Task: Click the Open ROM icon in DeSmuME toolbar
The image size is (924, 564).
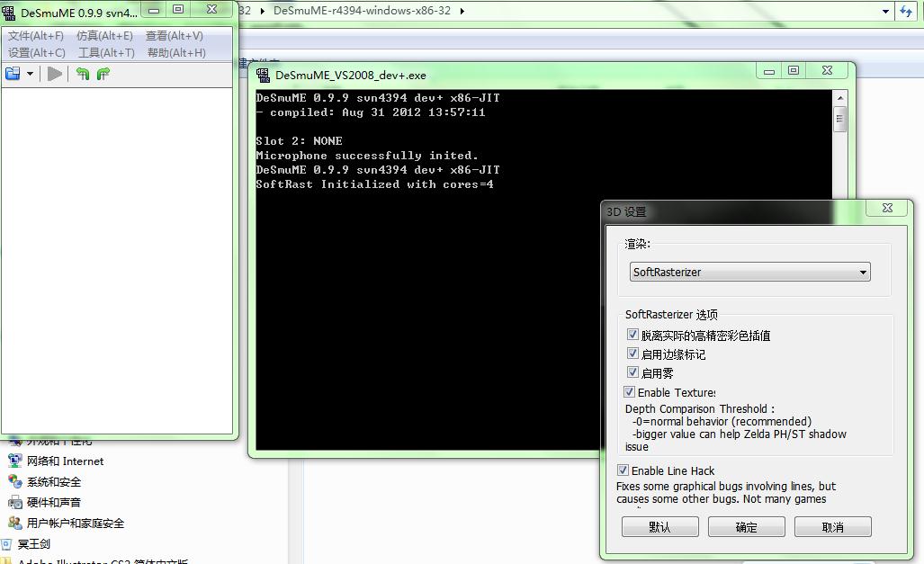Action: click(13, 74)
